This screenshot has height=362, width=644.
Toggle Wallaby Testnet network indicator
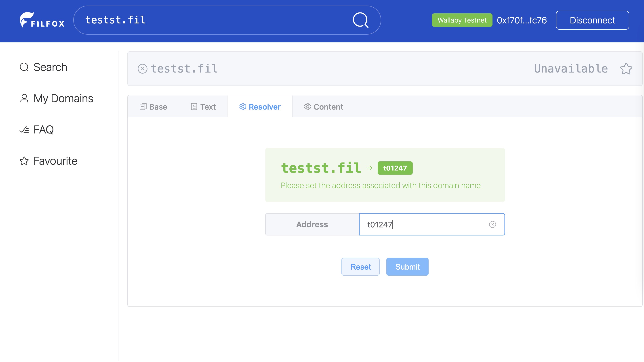tap(462, 19)
